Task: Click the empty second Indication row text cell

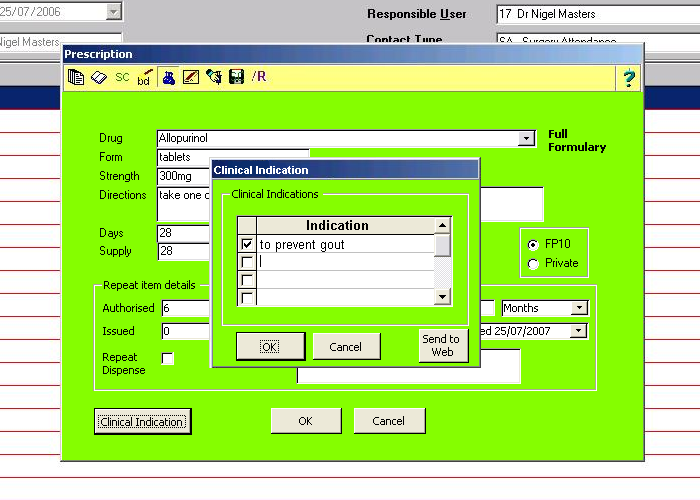Action: (x=346, y=262)
